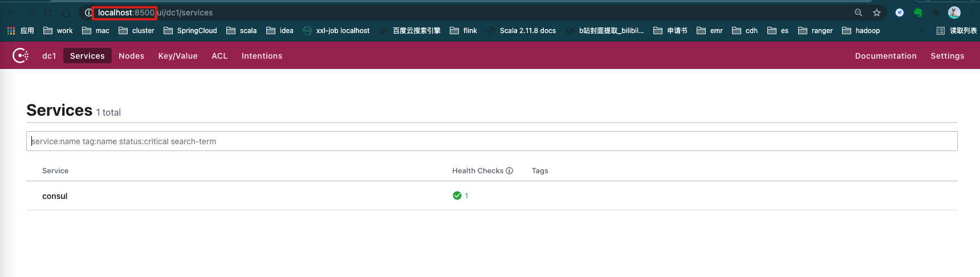
Task: Click the site information icon
Action: [x=88, y=13]
